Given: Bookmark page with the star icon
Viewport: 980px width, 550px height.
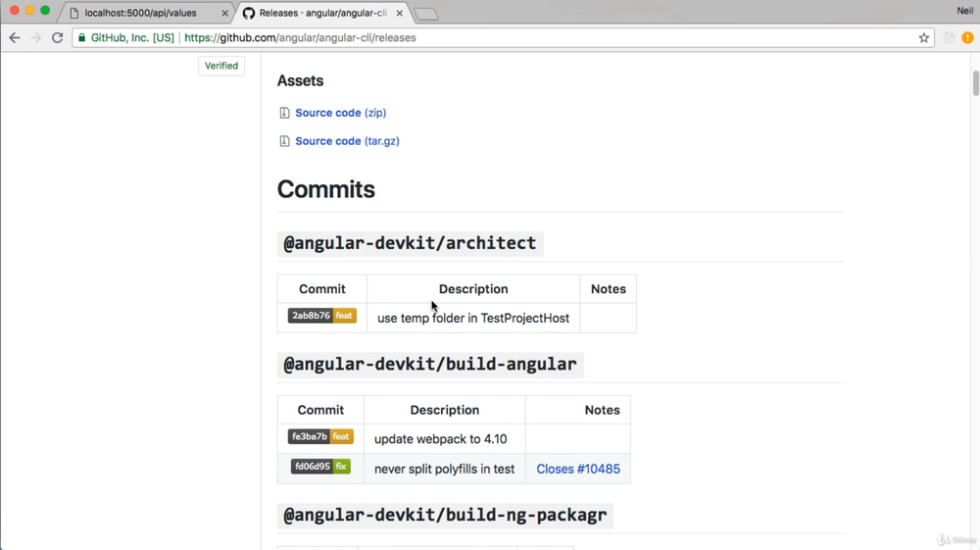Looking at the screenshot, I should click(924, 38).
